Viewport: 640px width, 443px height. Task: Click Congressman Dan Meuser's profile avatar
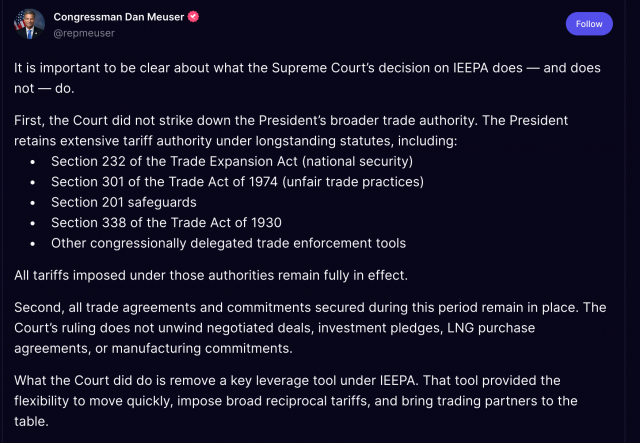coord(30,24)
